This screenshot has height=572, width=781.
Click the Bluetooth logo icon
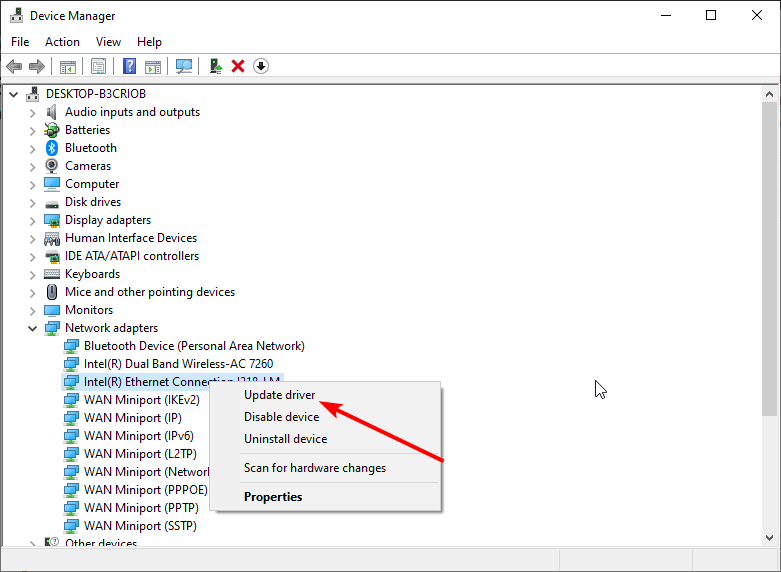pyautogui.click(x=52, y=148)
